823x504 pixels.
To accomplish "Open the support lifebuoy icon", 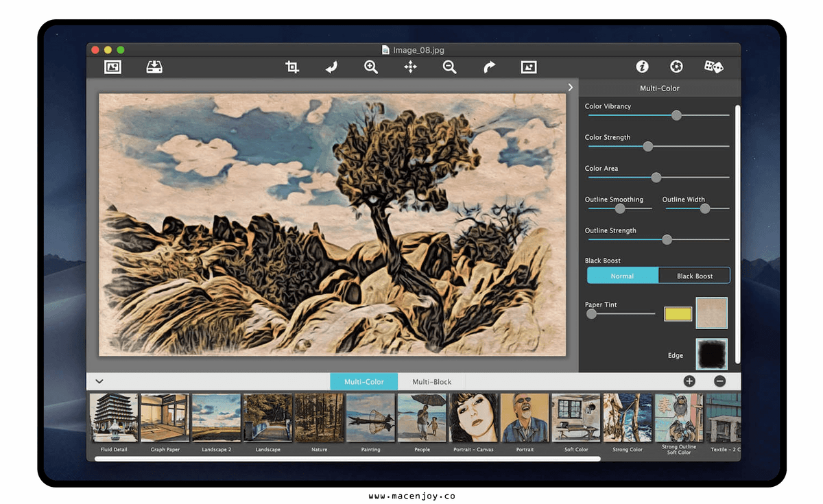I will (x=676, y=67).
